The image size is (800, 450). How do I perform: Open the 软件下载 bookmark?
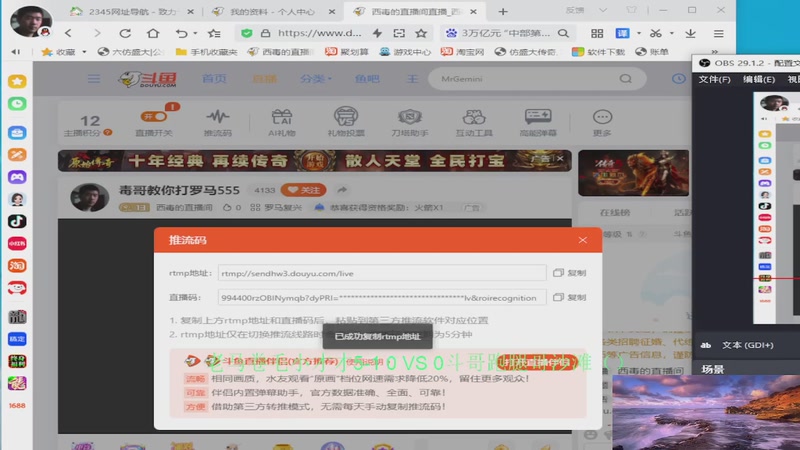tap(598, 52)
